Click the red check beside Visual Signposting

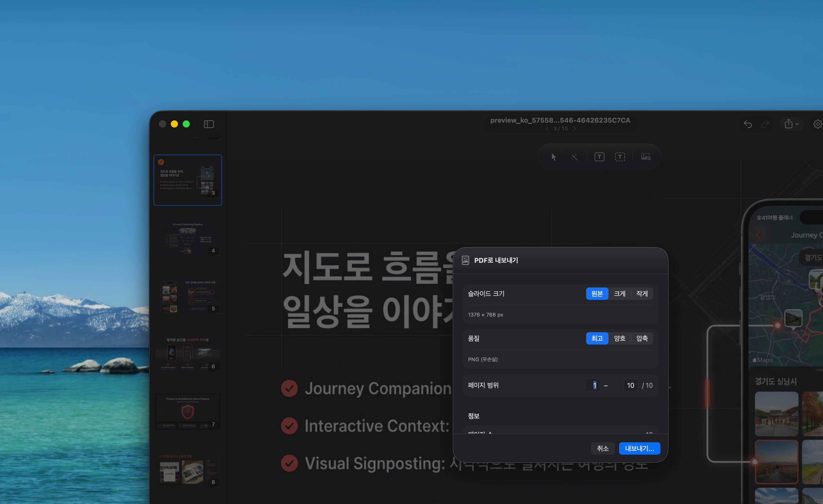[289, 464]
